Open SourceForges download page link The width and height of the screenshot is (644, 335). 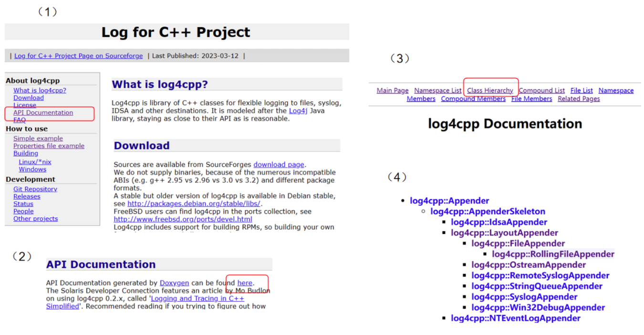pyautogui.click(x=279, y=164)
